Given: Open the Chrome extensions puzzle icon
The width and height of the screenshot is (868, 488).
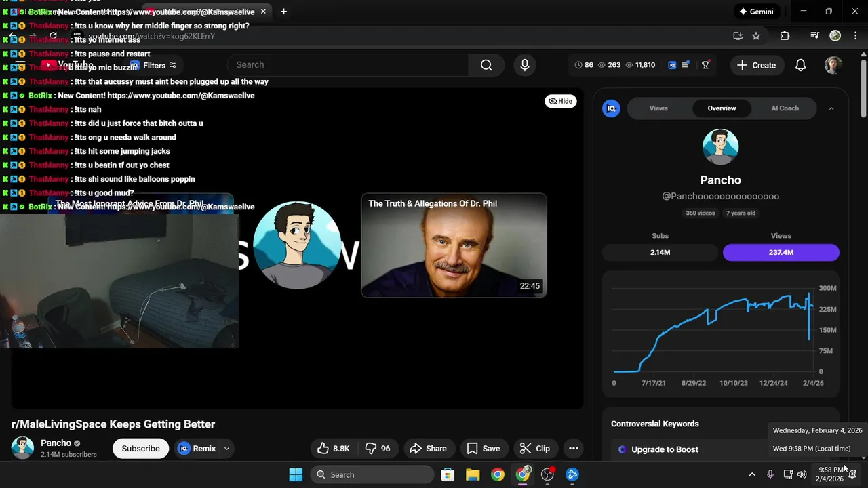Looking at the screenshot, I should (785, 36).
